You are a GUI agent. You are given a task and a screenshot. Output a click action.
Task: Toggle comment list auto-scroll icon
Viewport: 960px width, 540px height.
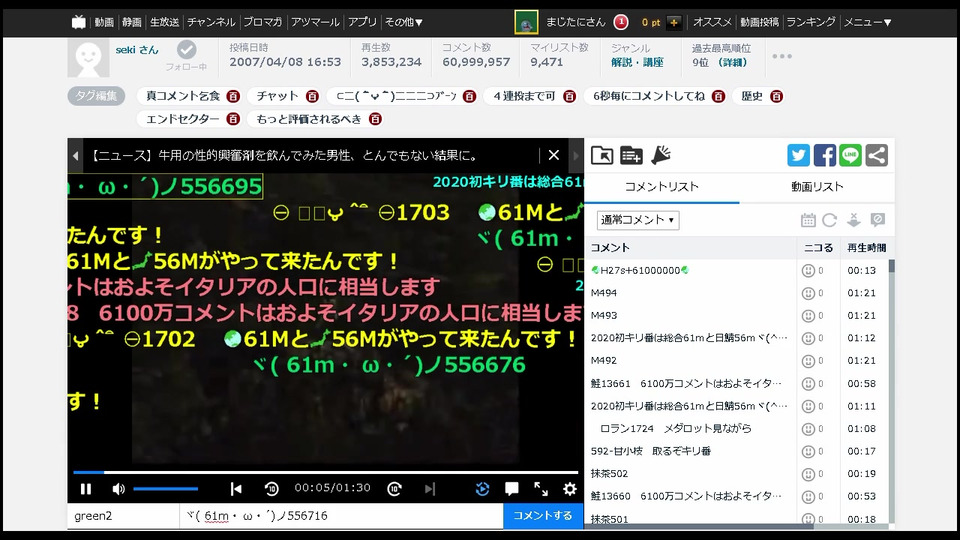coord(854,220)
